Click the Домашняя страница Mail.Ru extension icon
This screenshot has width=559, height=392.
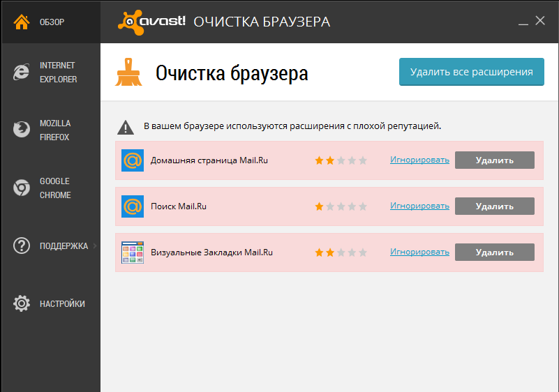(133, 160)
